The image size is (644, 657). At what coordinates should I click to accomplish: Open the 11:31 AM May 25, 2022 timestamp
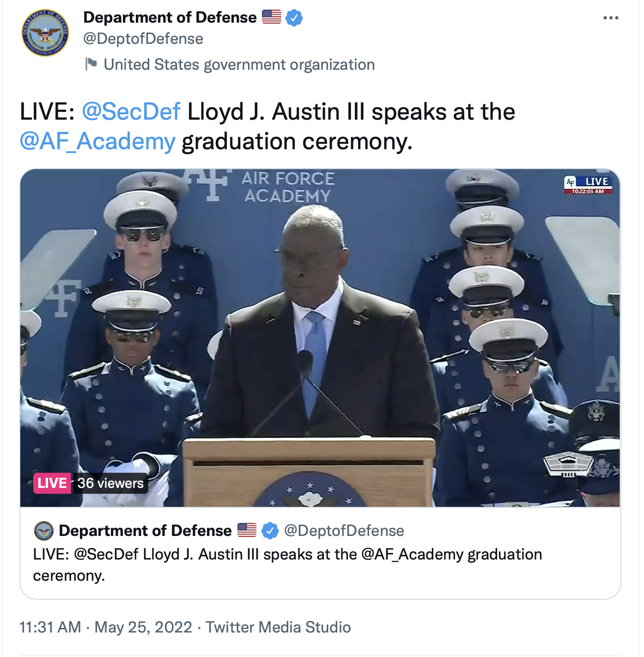click(x=106, y=627)
